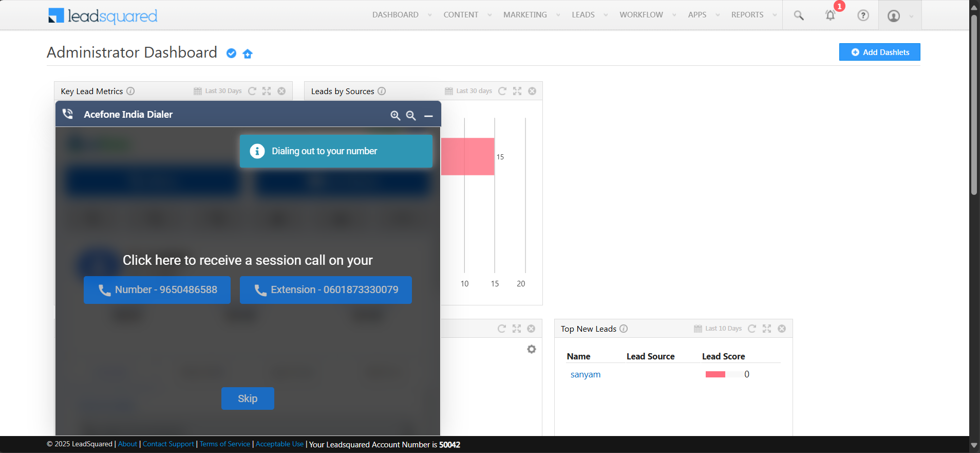980x453 pixels.
Task: Open Leads by Sources Last 30 days picker
Action: pos(468,91)
